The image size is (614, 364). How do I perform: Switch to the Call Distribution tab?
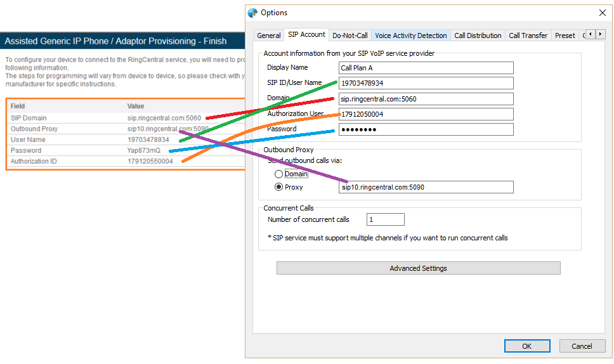pos(478,36)
